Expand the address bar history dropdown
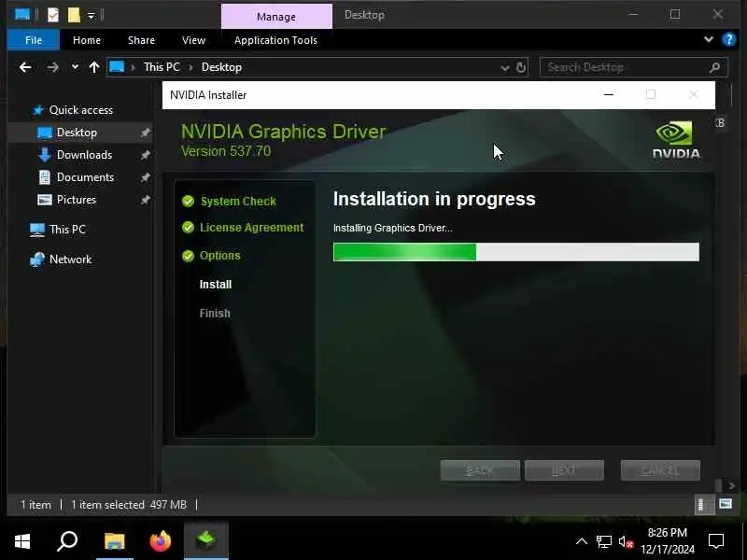The height and width of the screenshot is (560, 747). tap(505, 67)
